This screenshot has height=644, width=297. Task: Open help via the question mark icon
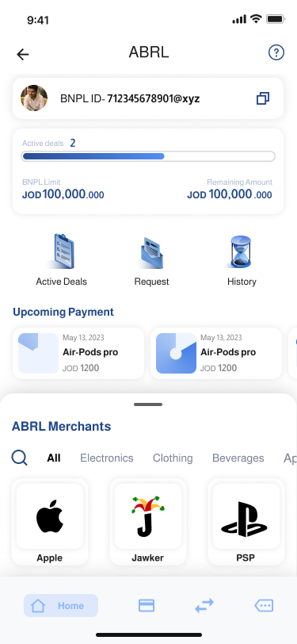tap(276, 52)
